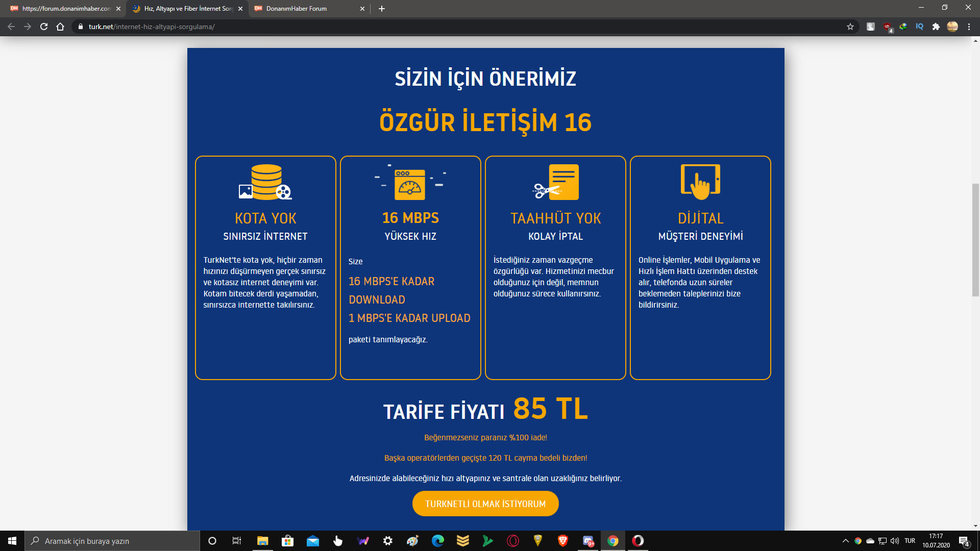
Task: Open the Windows notification center
Action: coord(964,541)
